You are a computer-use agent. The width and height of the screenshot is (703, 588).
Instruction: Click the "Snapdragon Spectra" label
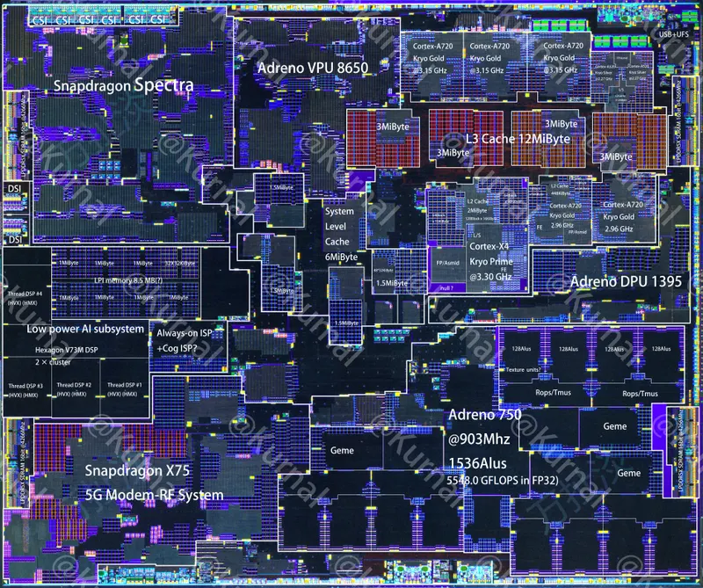coord(123,85)
